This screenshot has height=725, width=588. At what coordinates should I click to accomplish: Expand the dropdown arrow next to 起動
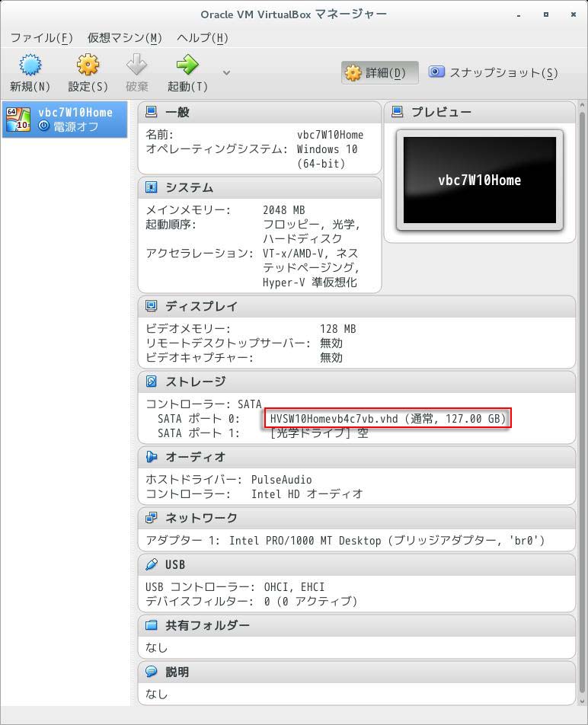click(226, 72)
